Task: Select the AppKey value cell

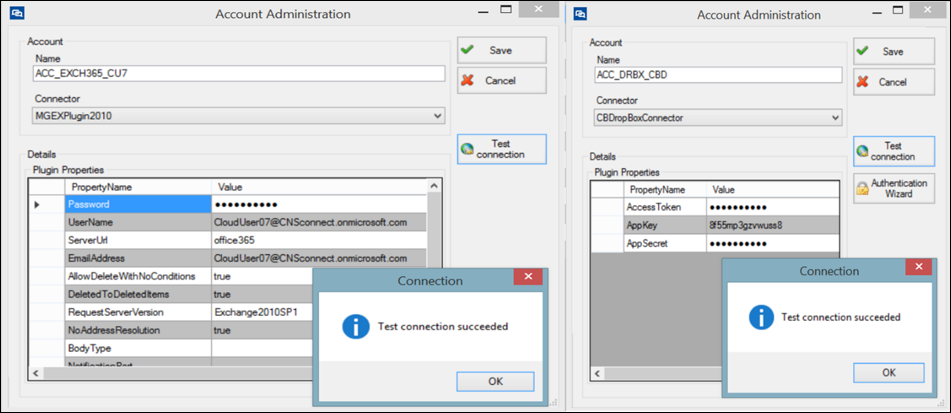Action: click(773, 226)
